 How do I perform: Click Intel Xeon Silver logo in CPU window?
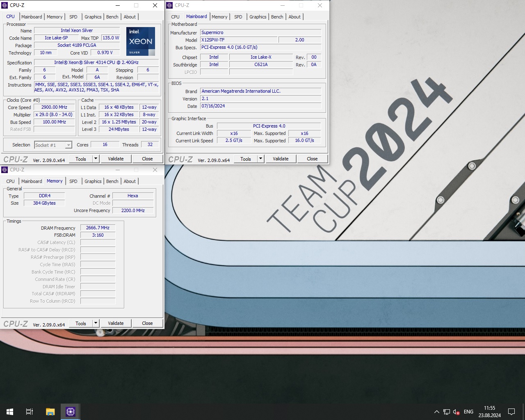[x=141, y=41]
